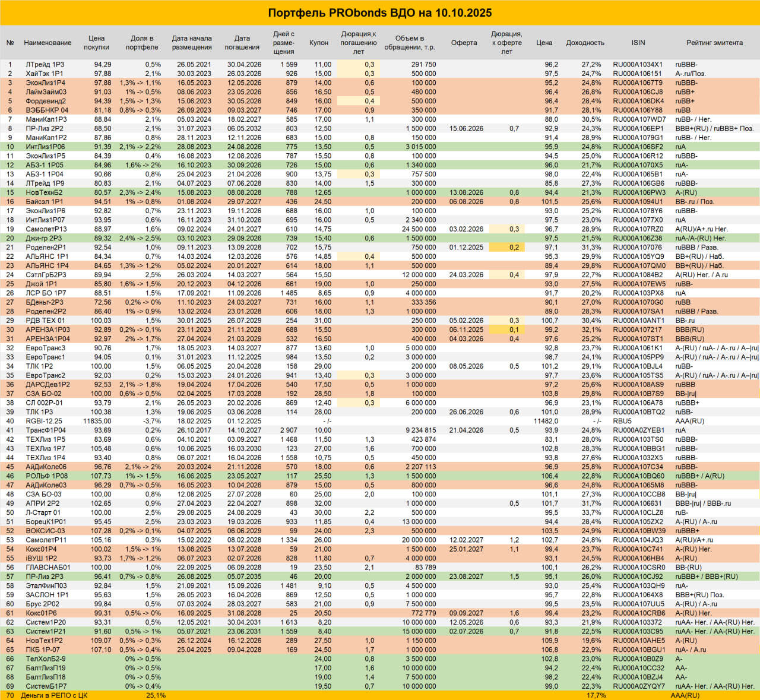The height and width of the screenshot is (700, 760).
Task: Click the 'НовТехБ2' name cell
Action: pos(43,192)
